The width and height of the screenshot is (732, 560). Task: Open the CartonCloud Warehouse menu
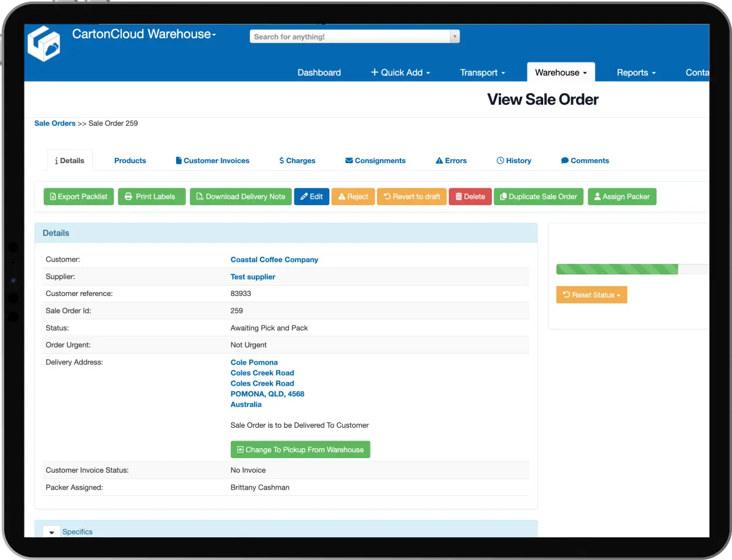[x=143, y=34]
